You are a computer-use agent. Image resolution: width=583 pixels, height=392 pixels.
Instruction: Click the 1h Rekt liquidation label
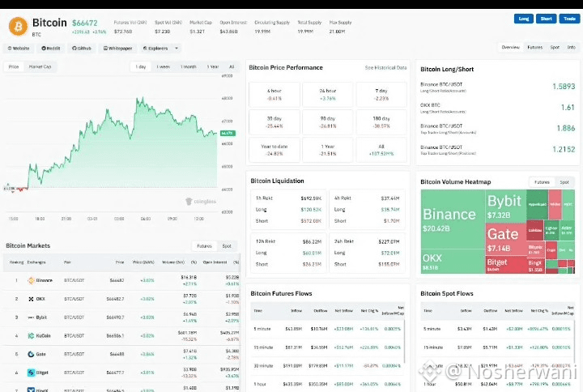tap(264, 198)
